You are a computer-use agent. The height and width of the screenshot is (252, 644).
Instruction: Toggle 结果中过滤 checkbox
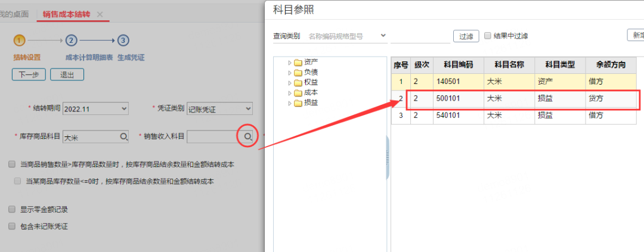[488, 36]
